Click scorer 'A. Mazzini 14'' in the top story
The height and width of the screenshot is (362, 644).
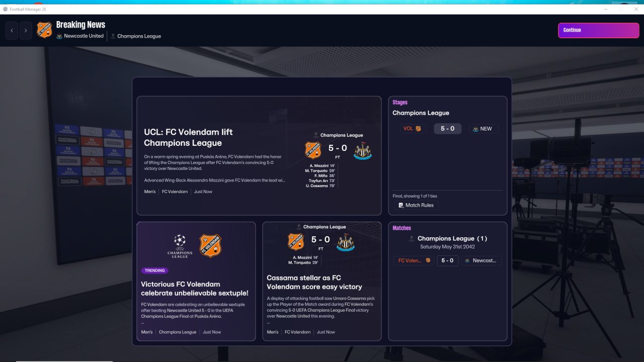coord(323,165)
